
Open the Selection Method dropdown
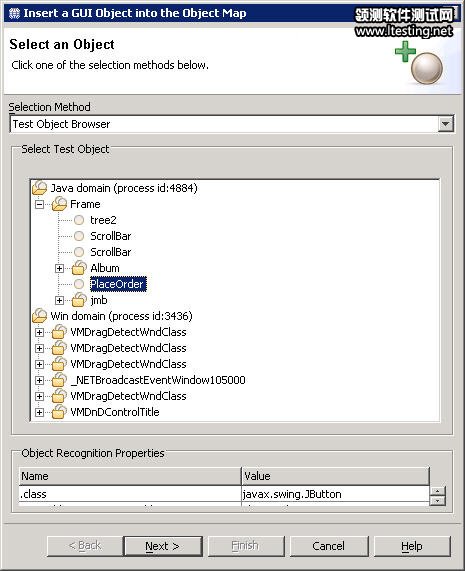click(x=446, y=124)
